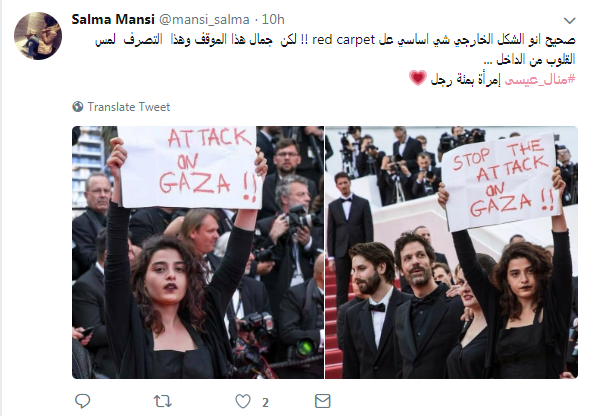Click the phrase 'إمرأة بمئة رجل' beside the hashtag

(465, 80)
